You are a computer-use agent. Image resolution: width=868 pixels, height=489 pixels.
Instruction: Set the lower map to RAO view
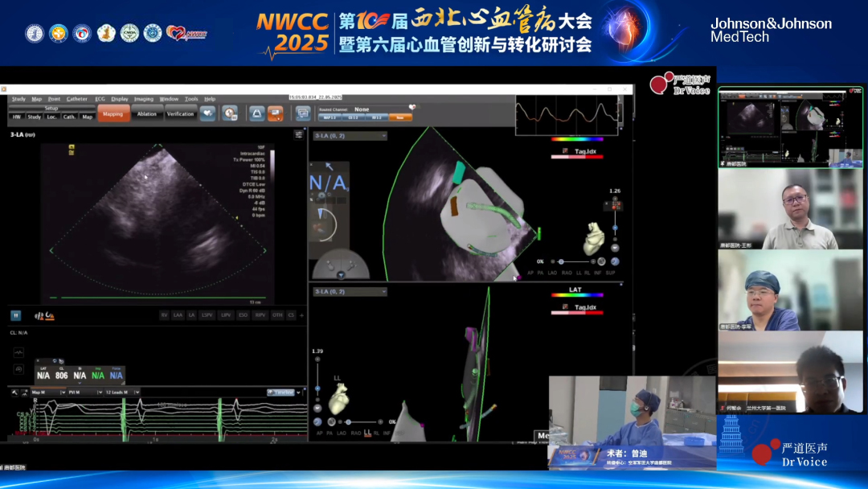(x=356, y=433)
